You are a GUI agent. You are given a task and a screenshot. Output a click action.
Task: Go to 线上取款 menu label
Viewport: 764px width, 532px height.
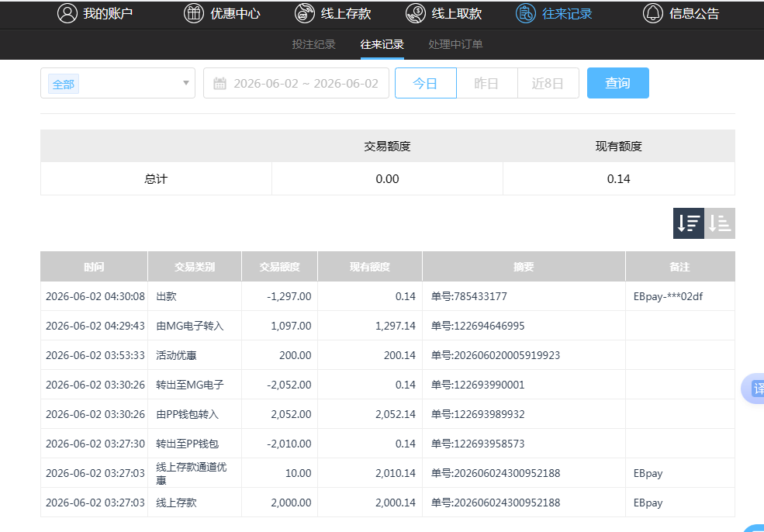tap(457, 14)
